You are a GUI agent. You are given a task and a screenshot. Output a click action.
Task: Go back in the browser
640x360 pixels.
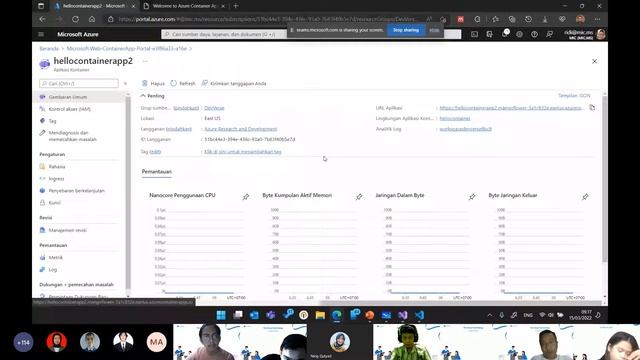42,19
